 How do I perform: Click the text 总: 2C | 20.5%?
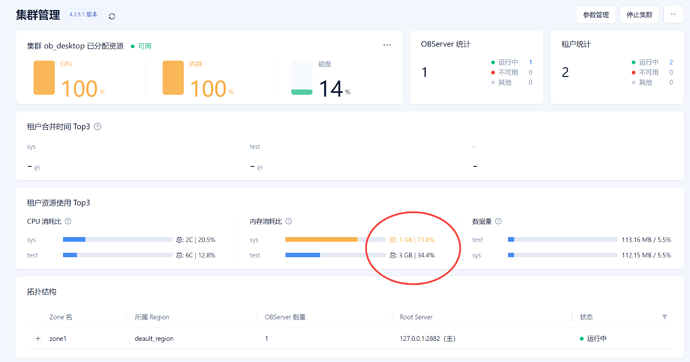tap(195, 240)
